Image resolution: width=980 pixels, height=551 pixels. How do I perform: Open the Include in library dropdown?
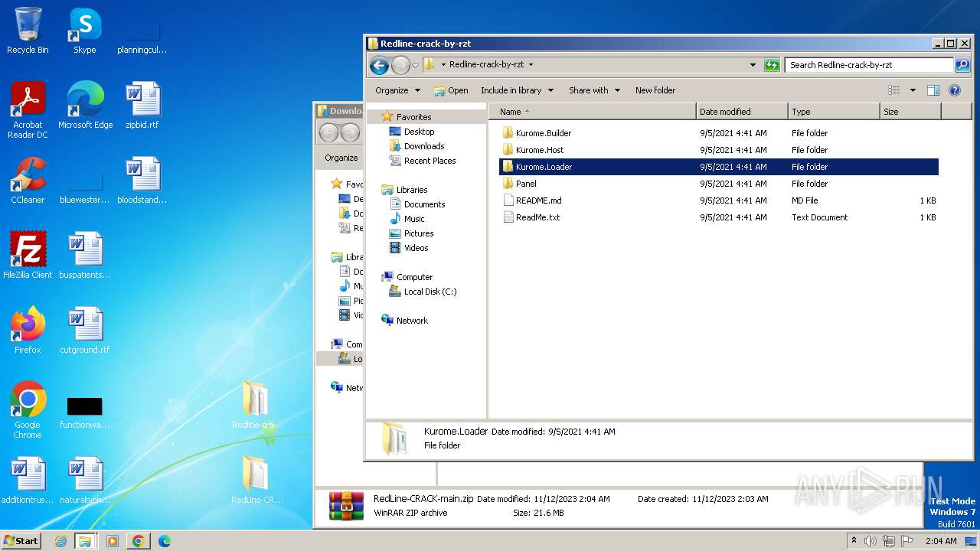[517, 90]
